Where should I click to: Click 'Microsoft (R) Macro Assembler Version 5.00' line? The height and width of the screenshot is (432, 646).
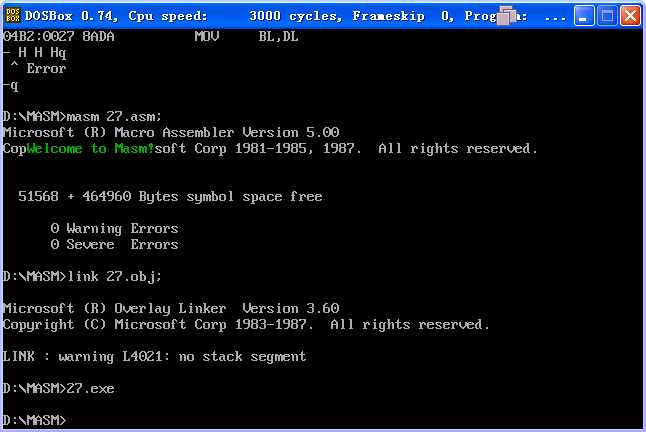click(171, 133)
